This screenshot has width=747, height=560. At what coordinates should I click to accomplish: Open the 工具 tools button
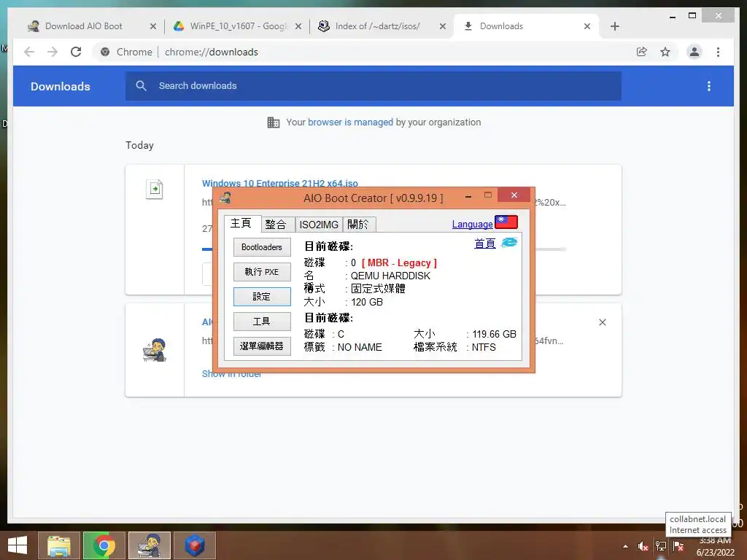point(262,322)
